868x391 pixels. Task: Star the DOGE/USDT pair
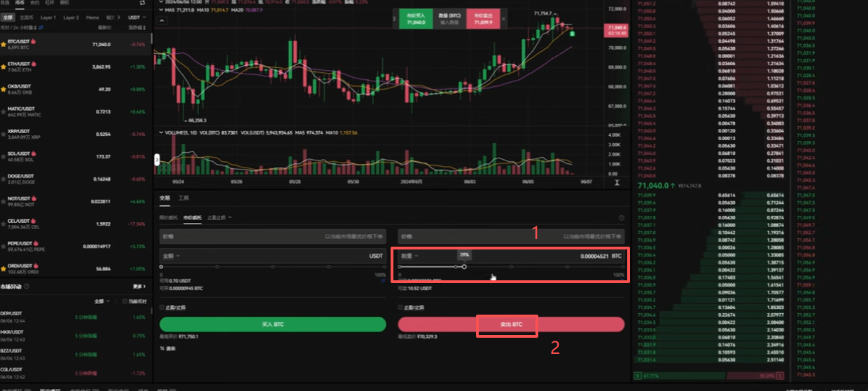coord(3,179)
